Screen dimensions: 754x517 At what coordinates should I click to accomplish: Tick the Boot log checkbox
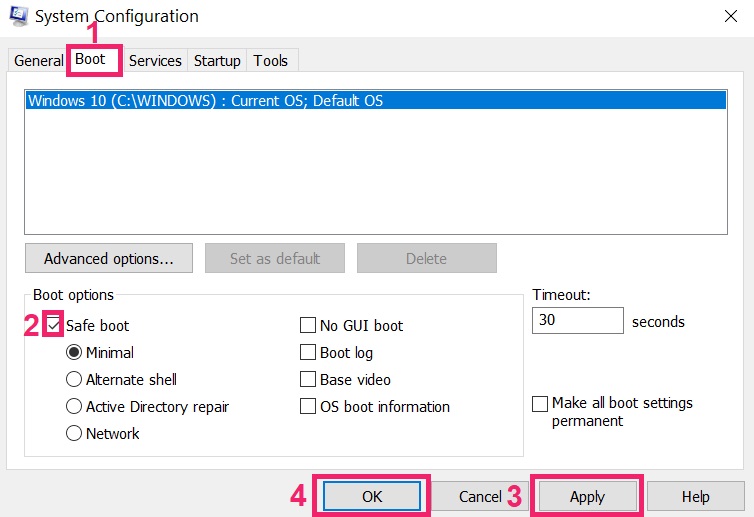pyautogui.click(x=308, y=352)
